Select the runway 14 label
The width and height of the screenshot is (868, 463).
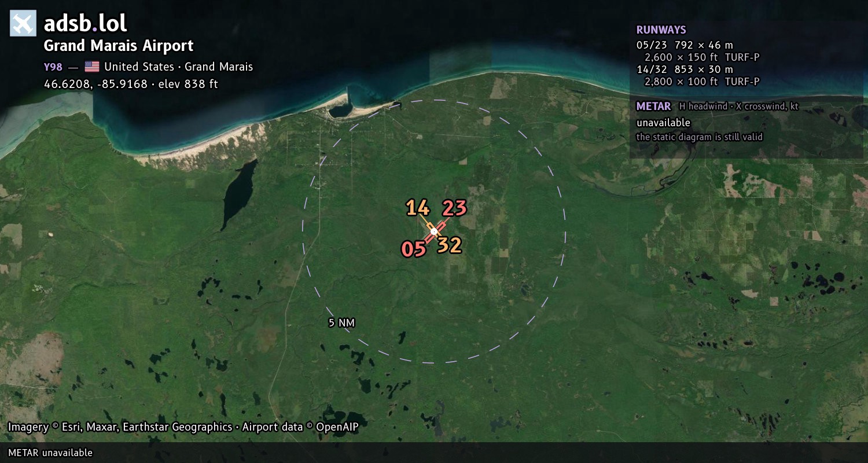(x=417, y=207)
